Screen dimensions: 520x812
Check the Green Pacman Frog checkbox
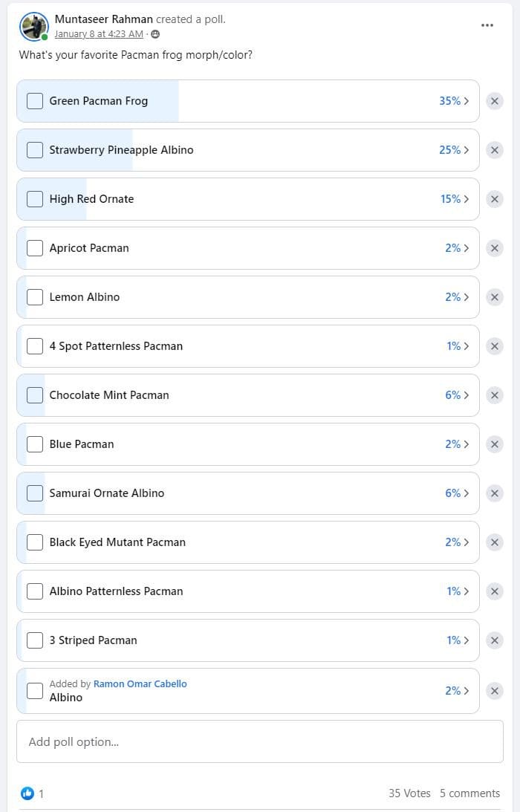35,101
